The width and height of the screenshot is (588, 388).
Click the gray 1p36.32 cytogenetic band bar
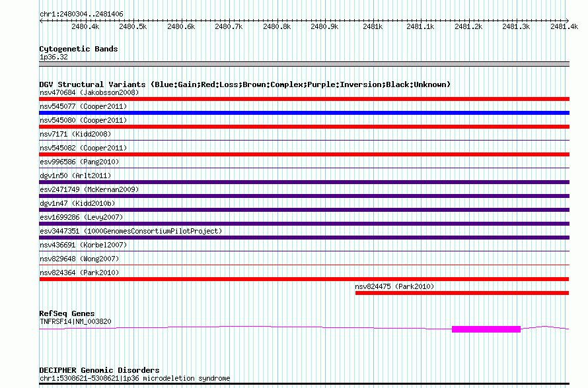pos(304,64)
